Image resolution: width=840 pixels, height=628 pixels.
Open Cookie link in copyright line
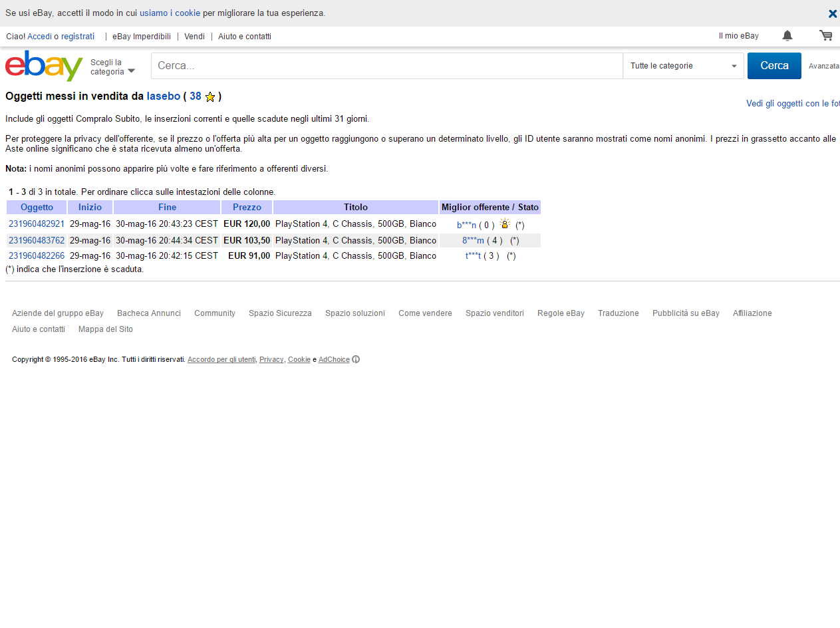pos(299,360)
